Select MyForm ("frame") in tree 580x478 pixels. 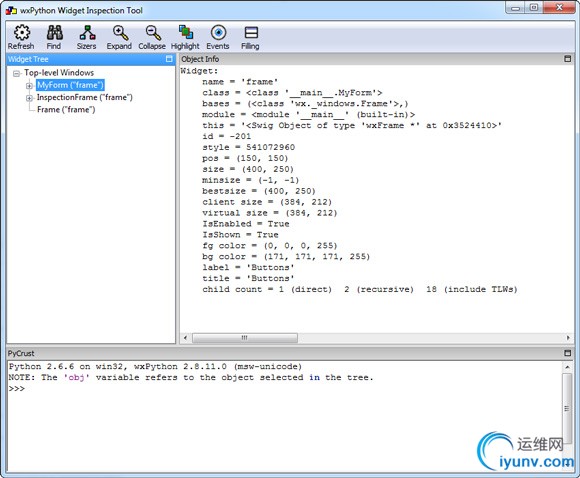pyautogui.click(x=70, y=85)
